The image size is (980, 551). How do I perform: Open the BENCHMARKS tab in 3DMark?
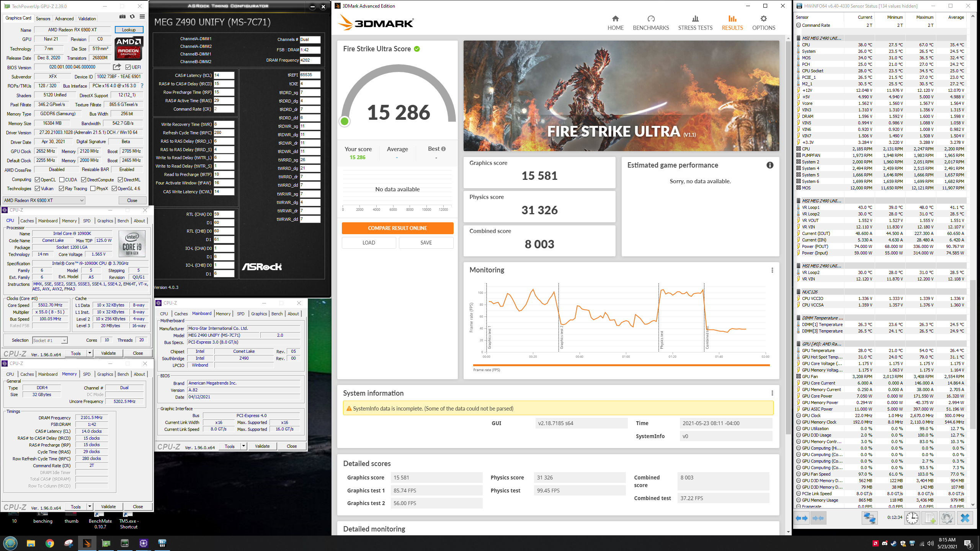651,23
